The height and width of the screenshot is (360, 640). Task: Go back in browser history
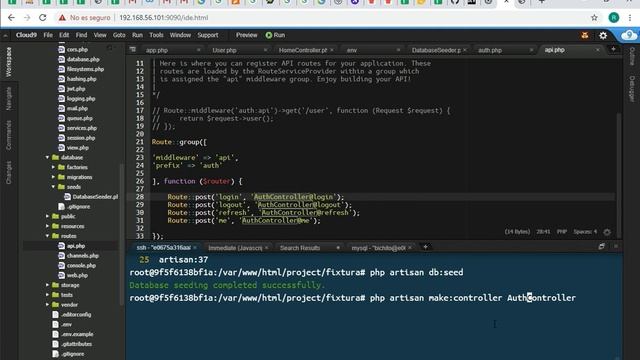pyautogui.click(x=11, y=18)
